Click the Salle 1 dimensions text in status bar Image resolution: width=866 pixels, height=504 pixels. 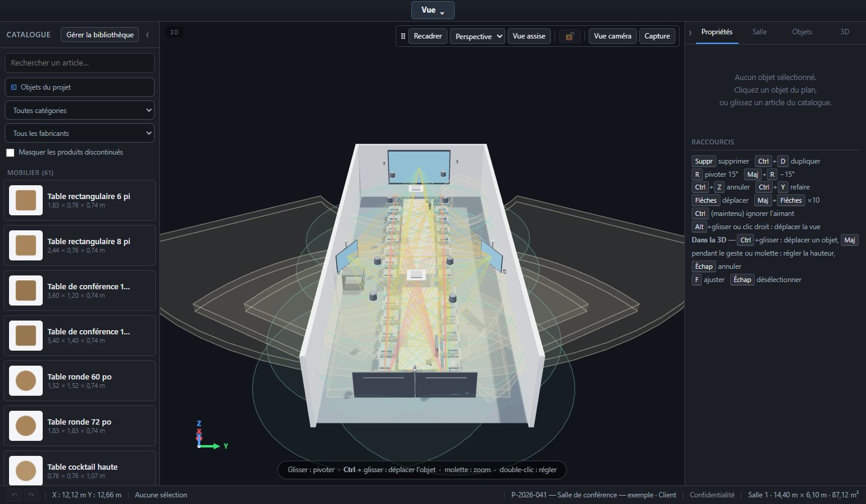pyautogui.click(x=803, y=495)
